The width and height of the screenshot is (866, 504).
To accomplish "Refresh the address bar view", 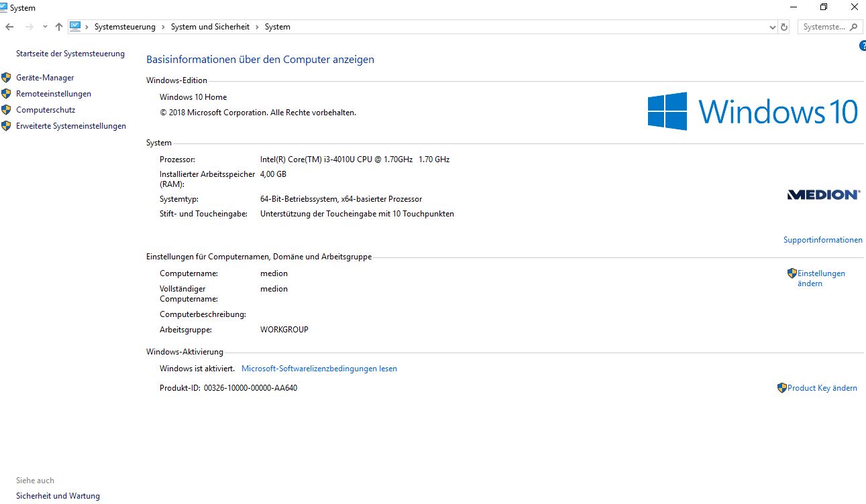I will (x=784, y=27).
